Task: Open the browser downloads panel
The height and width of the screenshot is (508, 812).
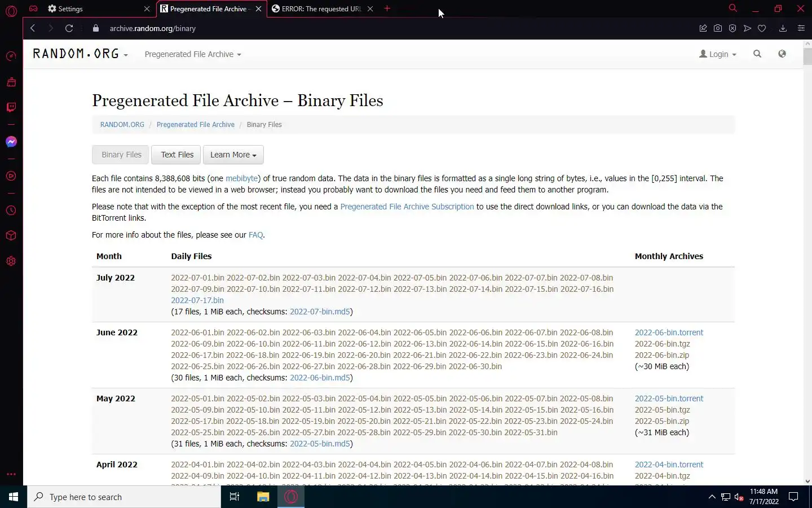Action: coord(783,28)
